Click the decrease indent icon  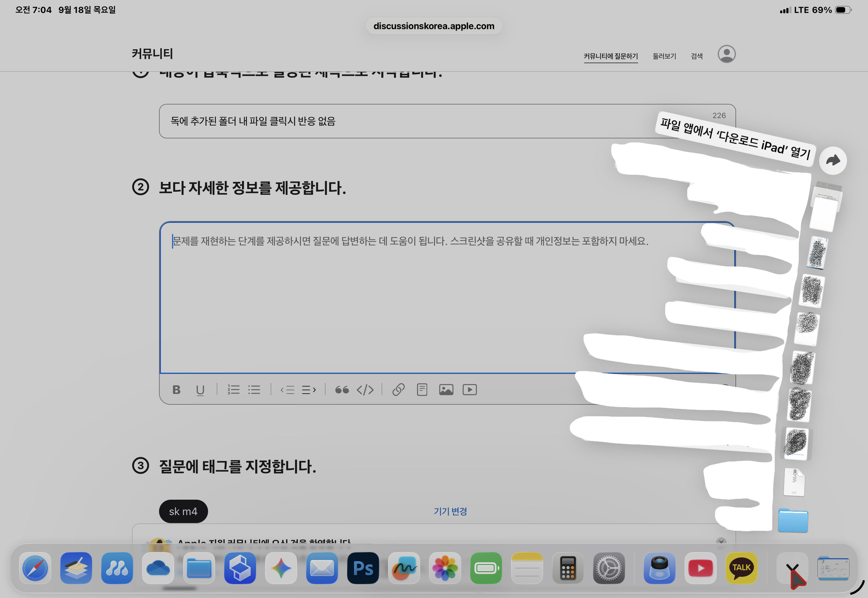tap(287, 390)
